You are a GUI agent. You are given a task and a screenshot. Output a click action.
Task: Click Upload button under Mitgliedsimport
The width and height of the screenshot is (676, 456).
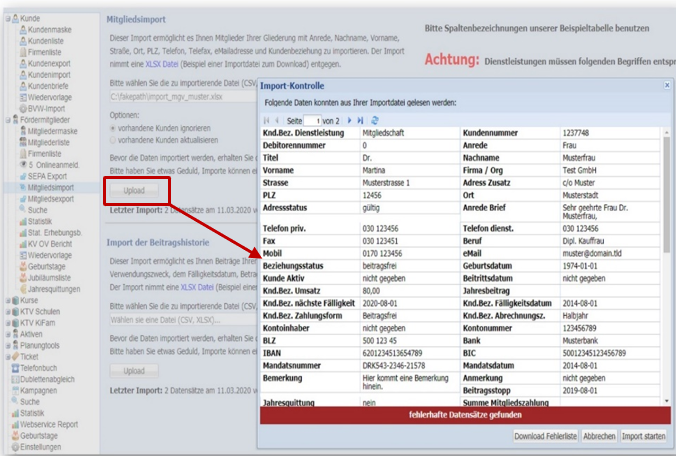click(x=134, y=191)
